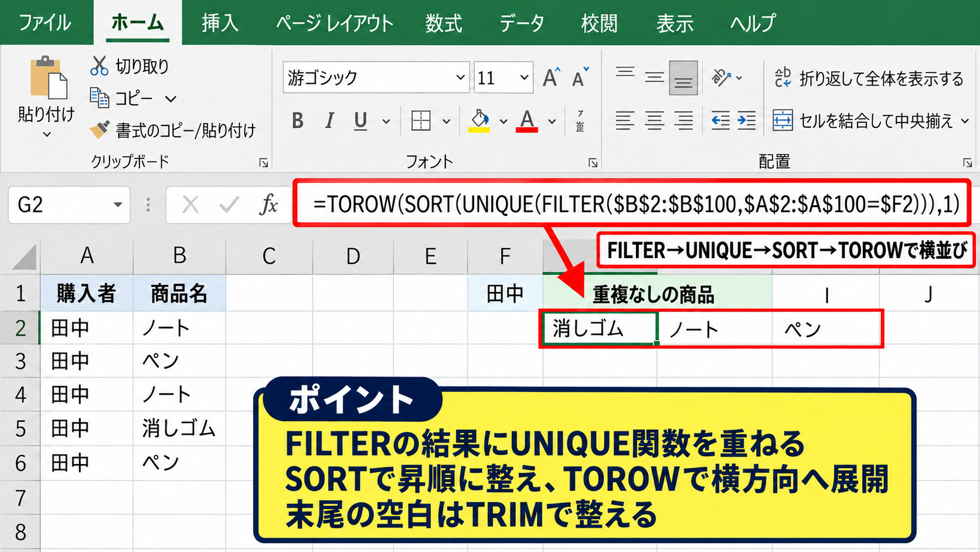Image resolution: width=980 pixels, height=552 pixels.
Task: Click the Enter checkmark formula bar icon
Action: [x=229, y=205]
